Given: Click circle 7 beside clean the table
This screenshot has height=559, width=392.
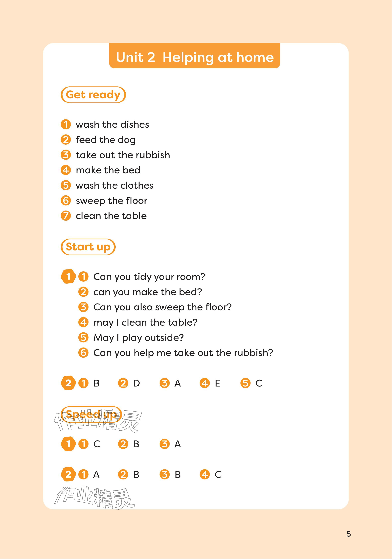Looking at the screenshot, I should click(x=66, y=216).
